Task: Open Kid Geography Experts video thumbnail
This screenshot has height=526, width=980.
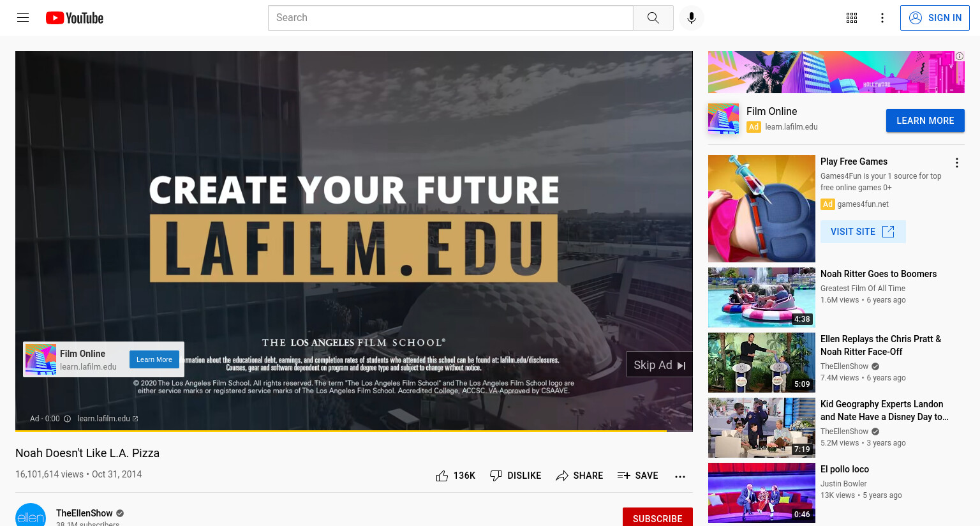Action: (762, 428)
